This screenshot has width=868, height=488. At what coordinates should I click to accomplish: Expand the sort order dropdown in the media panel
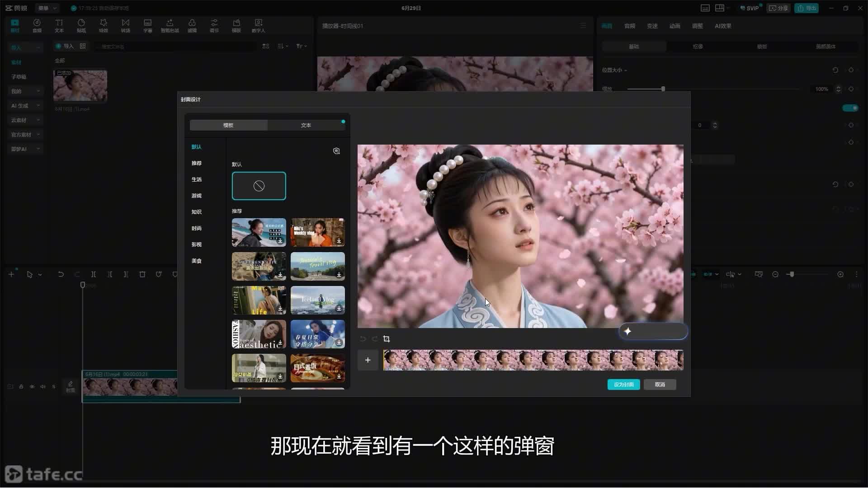click(283, 46)
